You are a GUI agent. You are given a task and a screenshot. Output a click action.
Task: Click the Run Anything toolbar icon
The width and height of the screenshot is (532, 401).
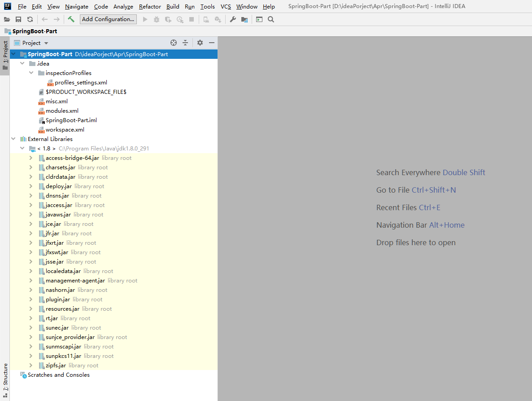pyautogui.click(x=259, y=19)
